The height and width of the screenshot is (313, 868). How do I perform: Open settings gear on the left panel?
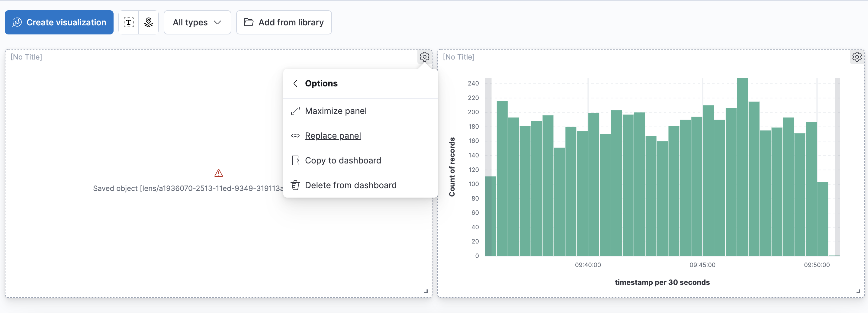[424, 56]
